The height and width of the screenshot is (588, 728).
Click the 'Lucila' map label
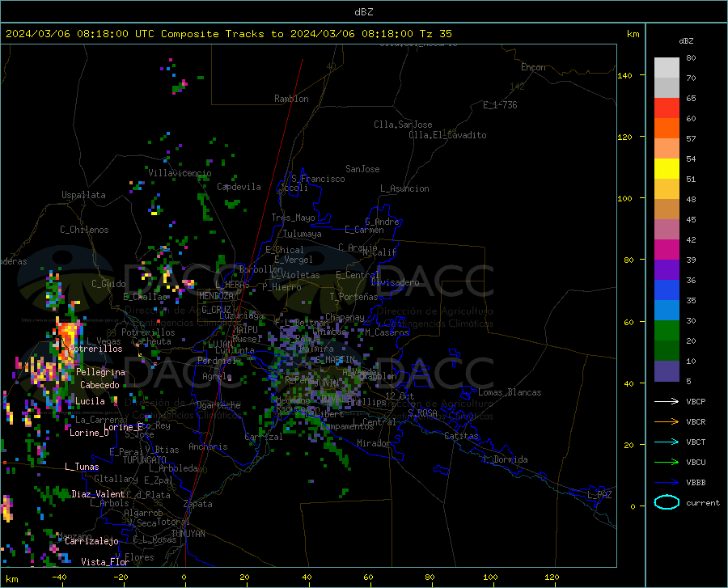tap(90, 401)
